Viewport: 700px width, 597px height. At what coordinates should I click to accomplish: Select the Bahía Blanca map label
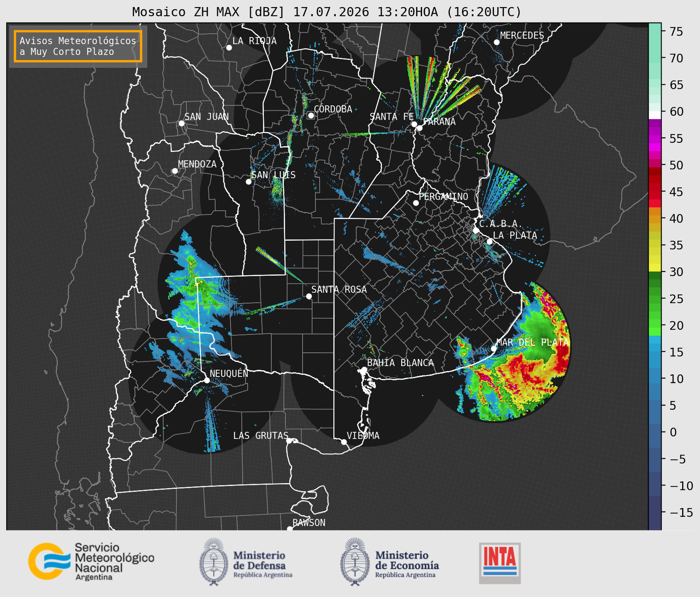tap(400, 363)
